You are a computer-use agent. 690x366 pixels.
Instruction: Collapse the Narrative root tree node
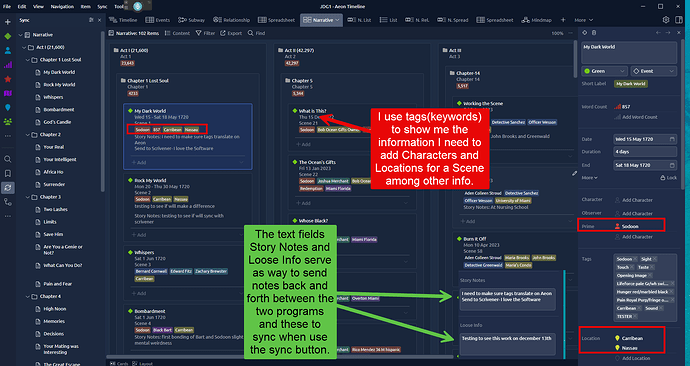coord(20,35)
